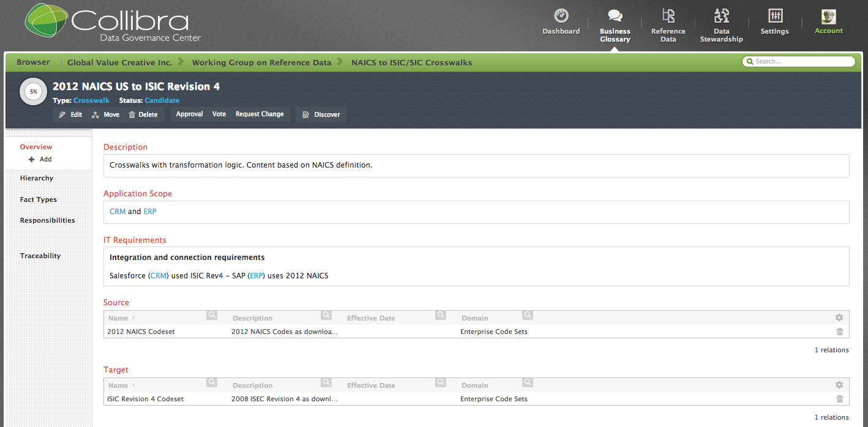Filter Source table Name column search icon
The height and width of the screenshot is (427, 868).
pos(211,315)
